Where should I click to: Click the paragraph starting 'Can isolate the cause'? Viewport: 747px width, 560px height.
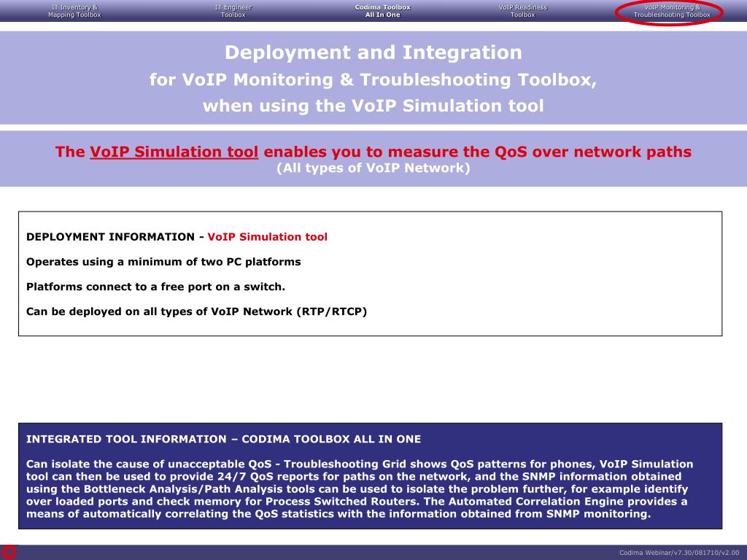pyautogui.click(x=360, y=489)
